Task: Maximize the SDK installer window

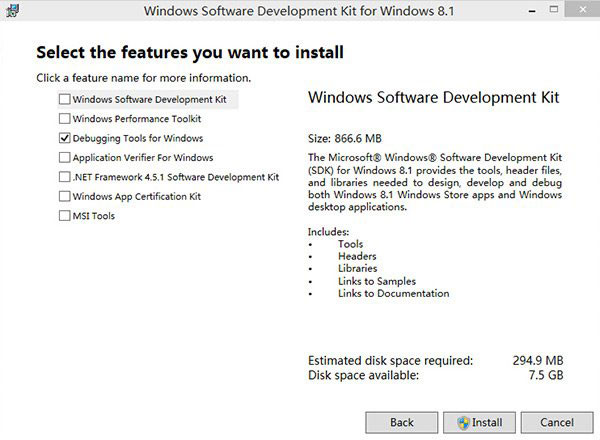Action: (554, 9)
